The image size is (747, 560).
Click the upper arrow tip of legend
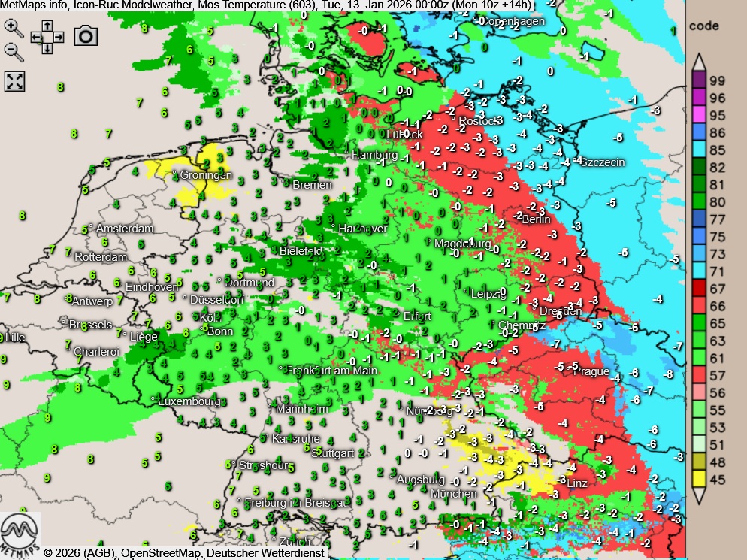[698, 62]
